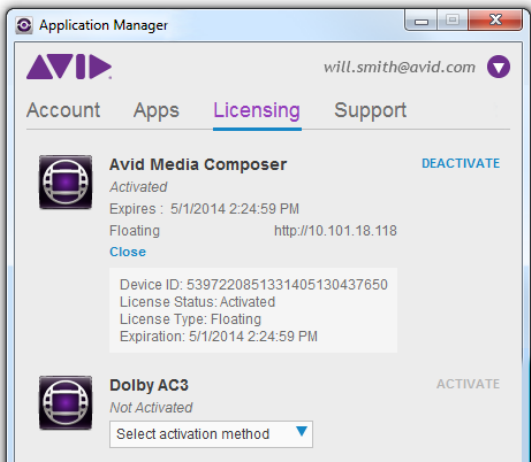Collapse license details with Close link

point(128,252)
